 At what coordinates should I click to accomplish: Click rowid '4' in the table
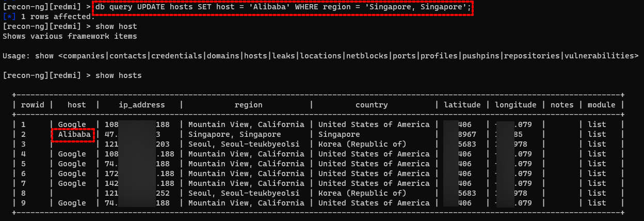tap(23, 154)
